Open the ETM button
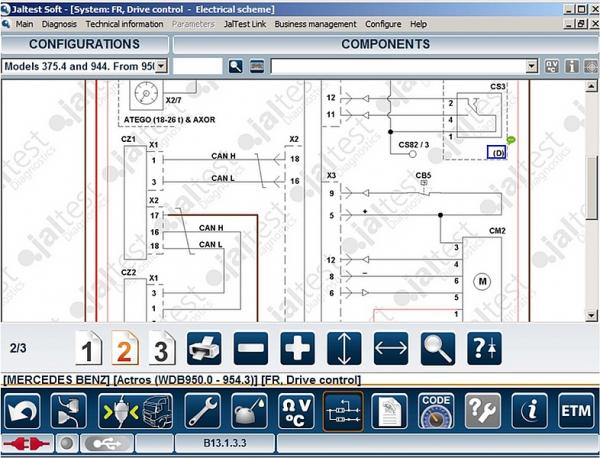Screen dimensions: 600x458 pyautogui.click(x=576, y=411)
